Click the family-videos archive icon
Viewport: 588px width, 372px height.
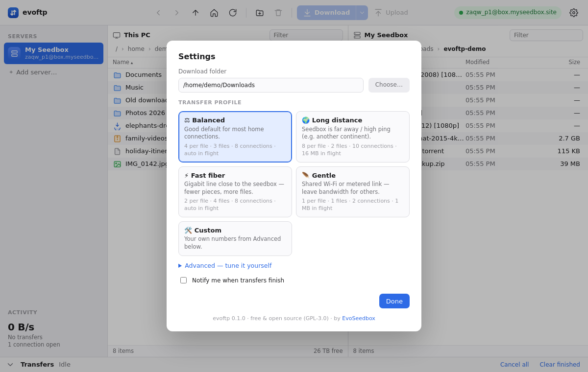tap(118, 139)
